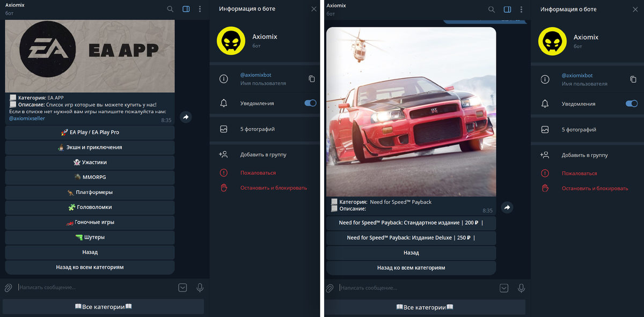Select Экшн и приключения category
Viewport: 644px width, 317px height.
point(90,148)
